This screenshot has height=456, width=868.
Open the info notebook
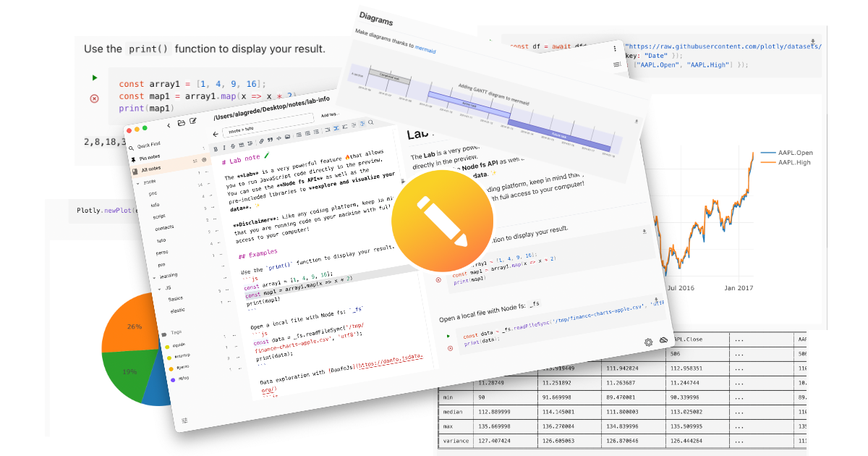pyautogui.click(x=155, y=205)
